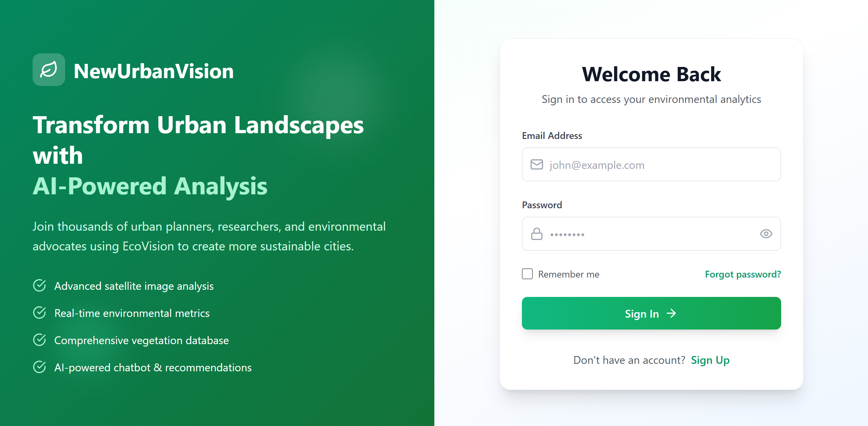Click the NewUrbanVision leaf logo icon

pyautogui.click(x=49, y=70)
